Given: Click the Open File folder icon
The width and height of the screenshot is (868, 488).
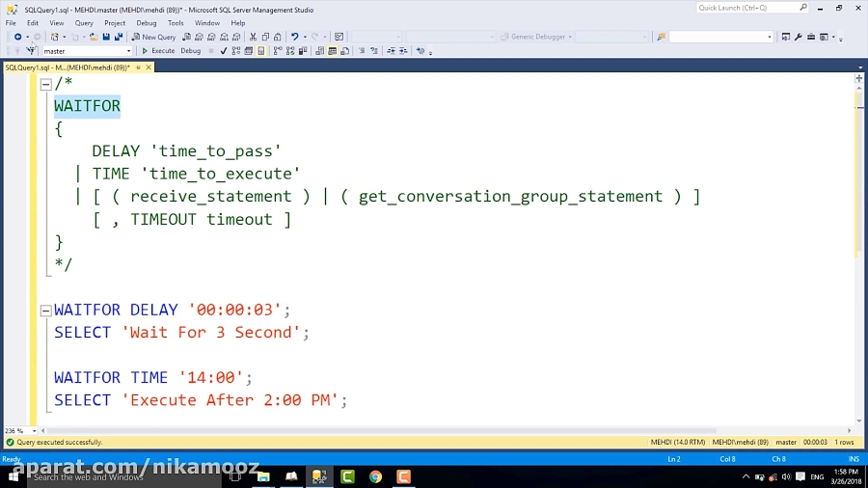Looking at the screenshot, I should pyautogui.click(x=93, y=37).
